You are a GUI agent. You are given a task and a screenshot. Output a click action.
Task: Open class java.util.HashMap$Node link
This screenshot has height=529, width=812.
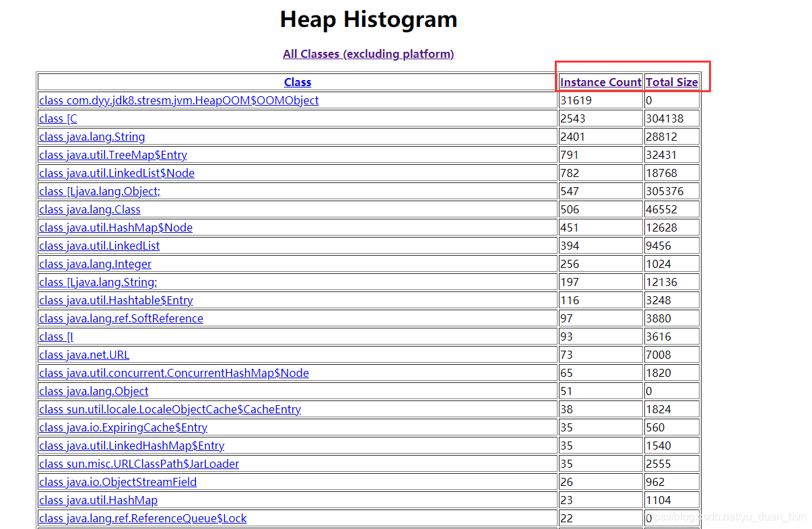[116, 227]
